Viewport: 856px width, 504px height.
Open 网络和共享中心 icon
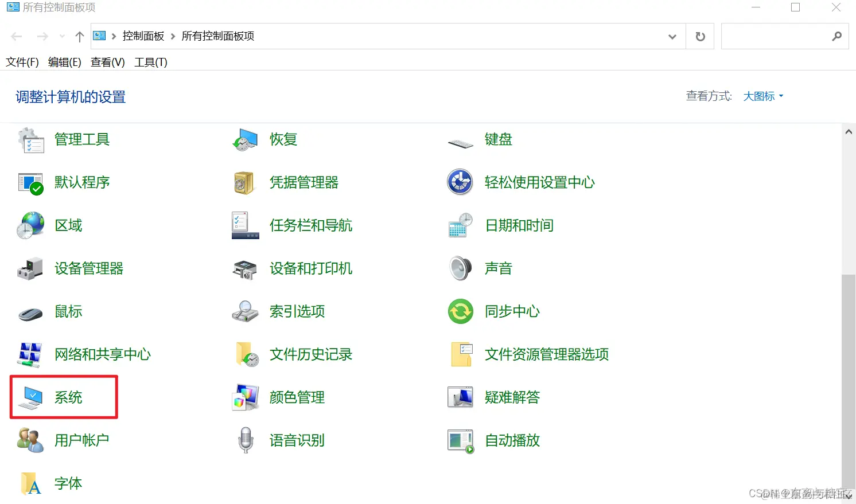point(103,354)
